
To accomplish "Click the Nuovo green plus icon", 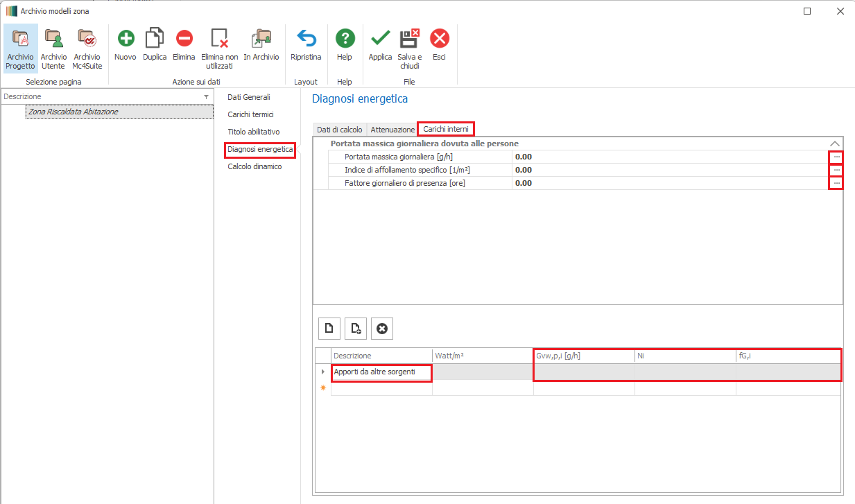I will (x=125, y=39).
